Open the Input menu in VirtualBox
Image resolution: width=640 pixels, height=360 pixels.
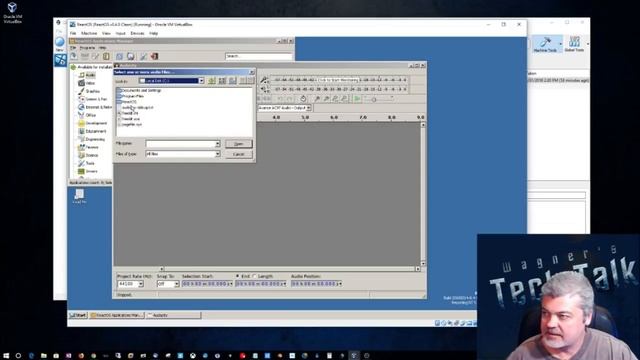coord(120,33)
